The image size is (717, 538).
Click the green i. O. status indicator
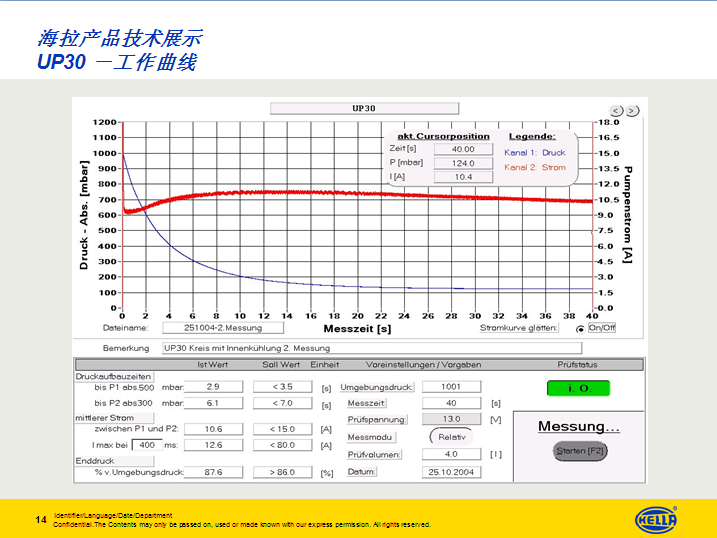coord(578,388)
